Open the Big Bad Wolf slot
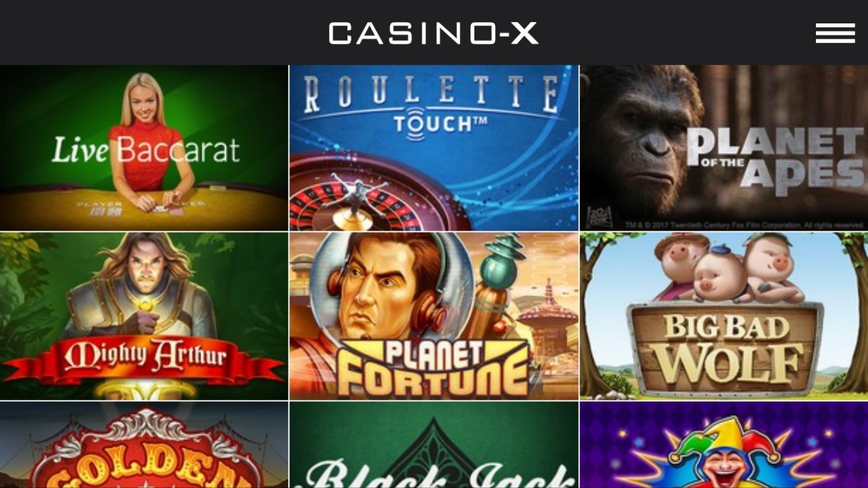Image resolution: width=868 pixels, height=488 pixels. click(724, 316)
